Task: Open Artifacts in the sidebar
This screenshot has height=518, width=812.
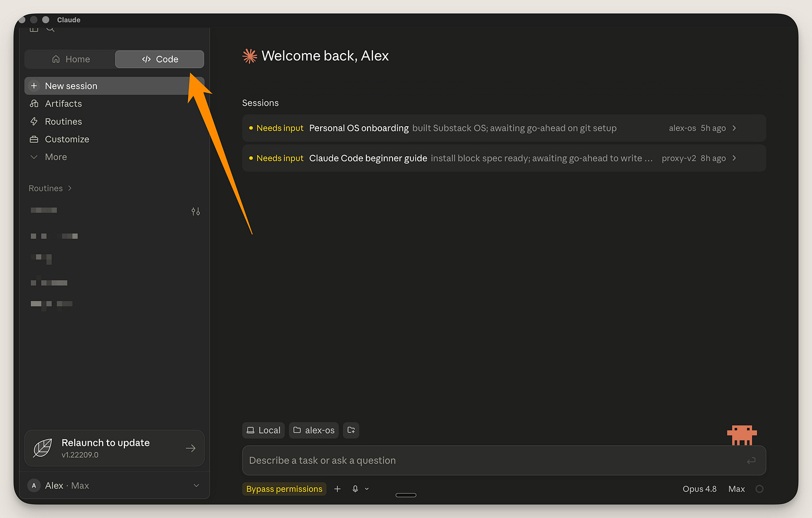Action: [114, 104]
